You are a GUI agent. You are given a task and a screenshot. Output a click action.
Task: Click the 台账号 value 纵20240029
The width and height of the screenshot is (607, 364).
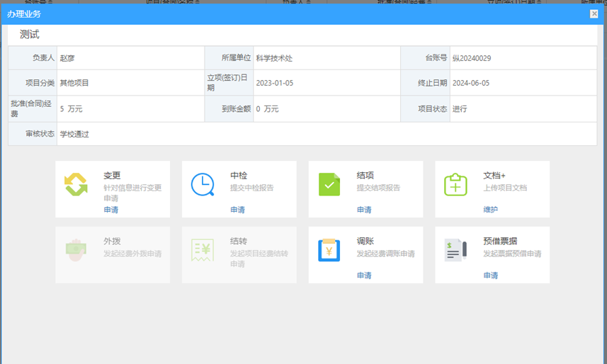[x=472, y=58]
